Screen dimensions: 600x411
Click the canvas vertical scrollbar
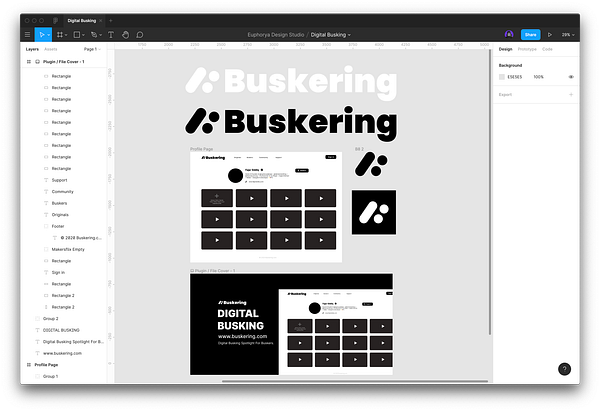coord(489,192)
